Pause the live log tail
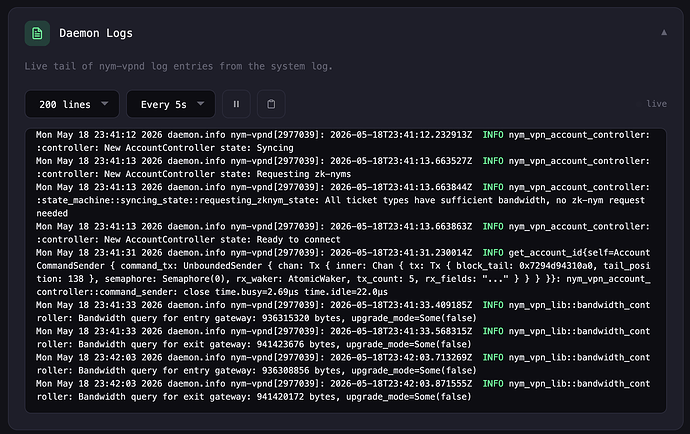Screen dimensions: 690x434 [236, 104]
